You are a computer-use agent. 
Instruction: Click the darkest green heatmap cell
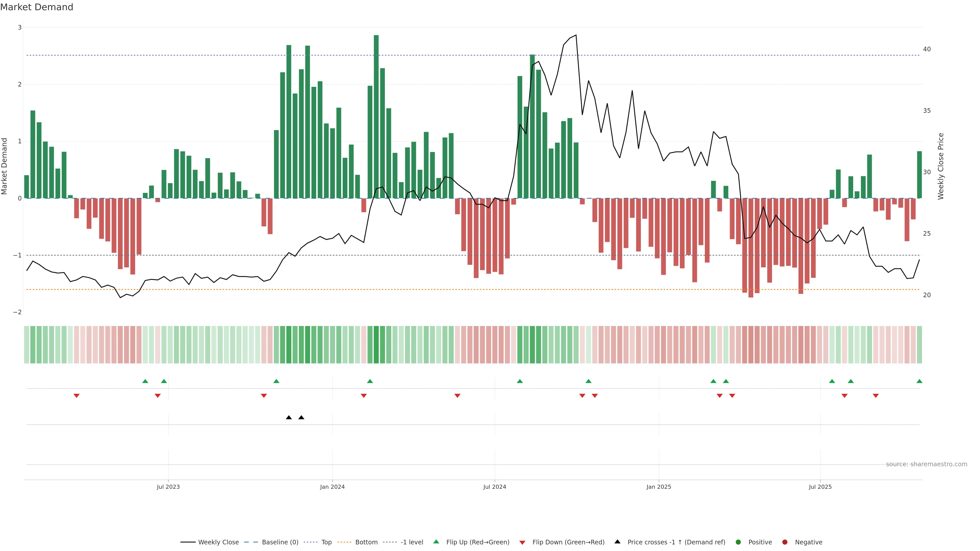click(x=376, y=345)
